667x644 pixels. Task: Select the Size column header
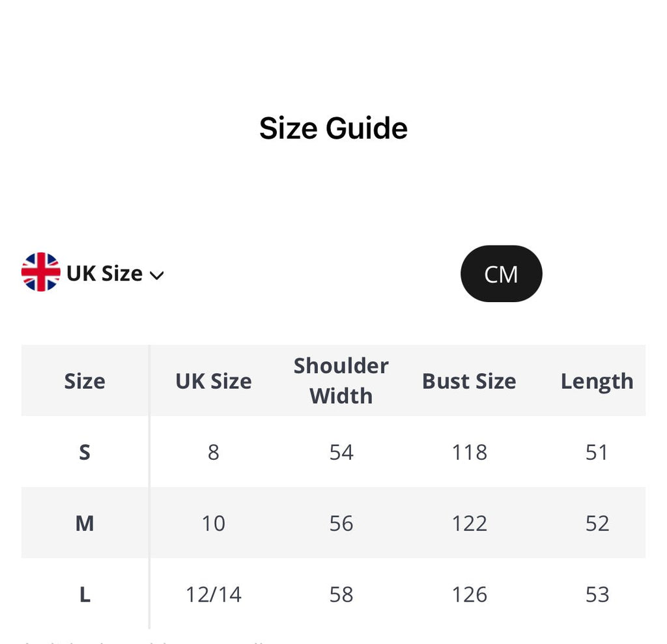point(85,381)
